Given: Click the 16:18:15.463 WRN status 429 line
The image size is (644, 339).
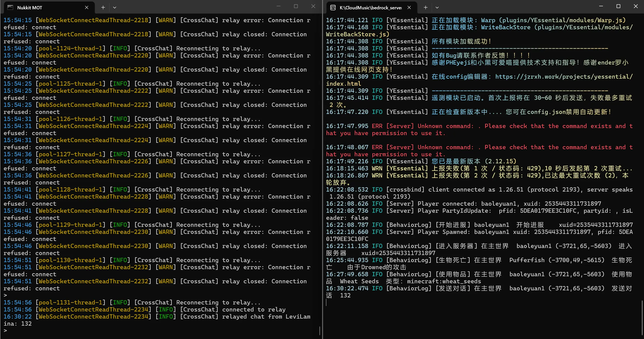Looking at the screenshot, I should (479, 168).
